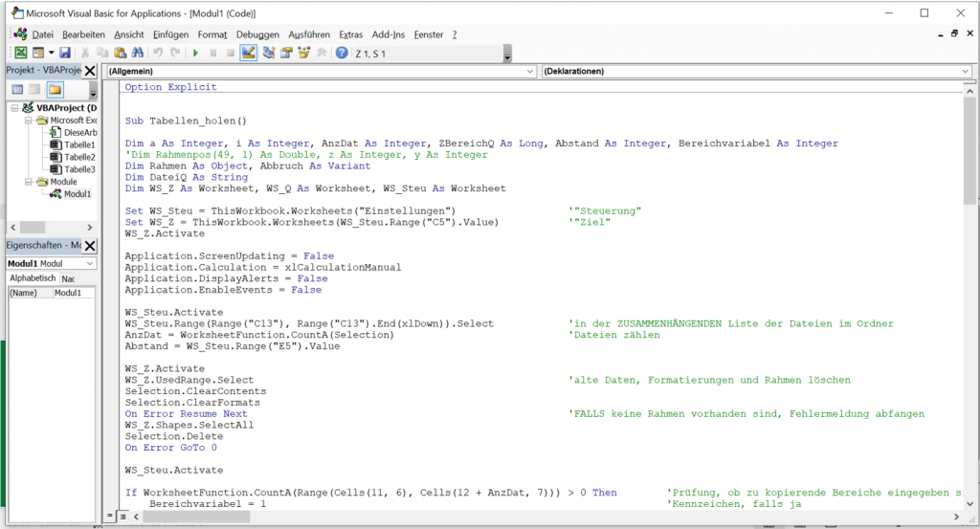Click the Save icon in toolbar
Screen dimensions: 980x529
pyautogui.click(x=65, y=54)
